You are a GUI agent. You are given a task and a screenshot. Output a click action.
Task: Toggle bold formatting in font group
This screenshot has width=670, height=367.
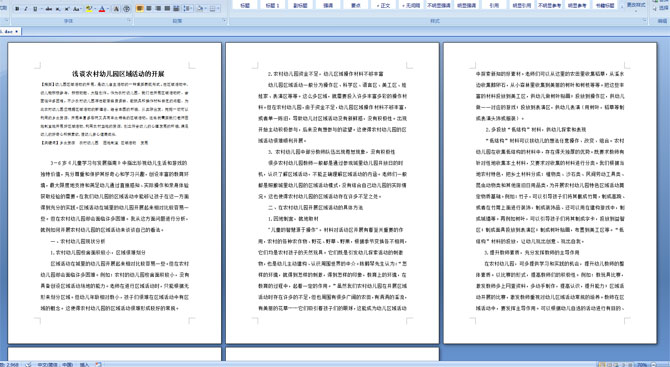pos(17,9)
